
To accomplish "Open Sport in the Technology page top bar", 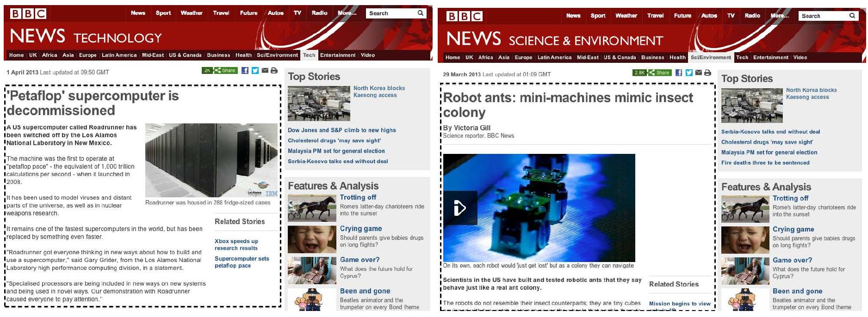I will pos(163,13).
